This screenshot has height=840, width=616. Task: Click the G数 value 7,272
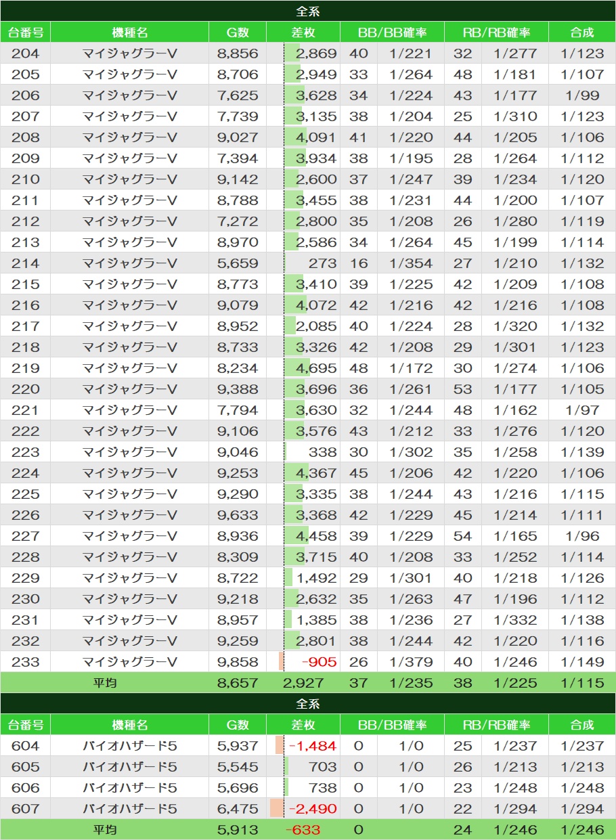(238, 221)
